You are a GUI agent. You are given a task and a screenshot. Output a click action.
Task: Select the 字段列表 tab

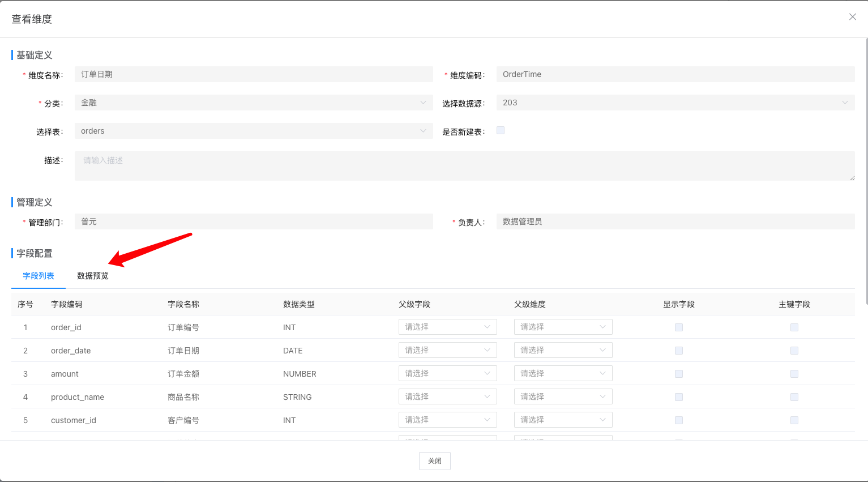pos(39,276)
